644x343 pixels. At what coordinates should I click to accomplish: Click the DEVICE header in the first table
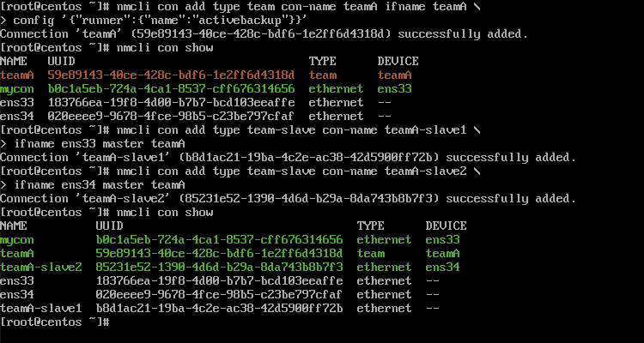398,62
